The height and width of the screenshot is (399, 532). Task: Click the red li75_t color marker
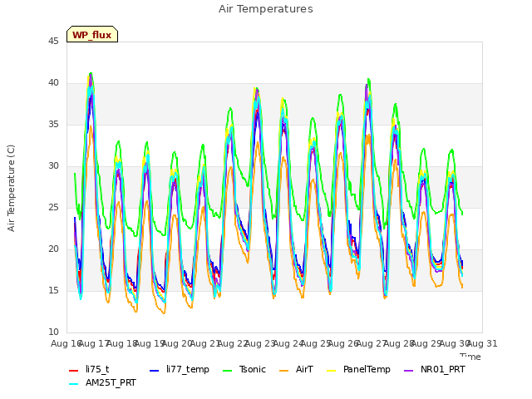(74, 371)
